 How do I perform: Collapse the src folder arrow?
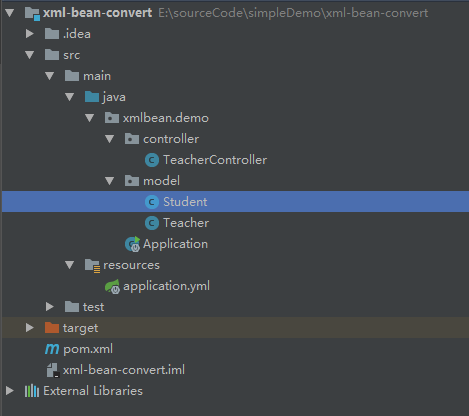(x=30, y=55)
